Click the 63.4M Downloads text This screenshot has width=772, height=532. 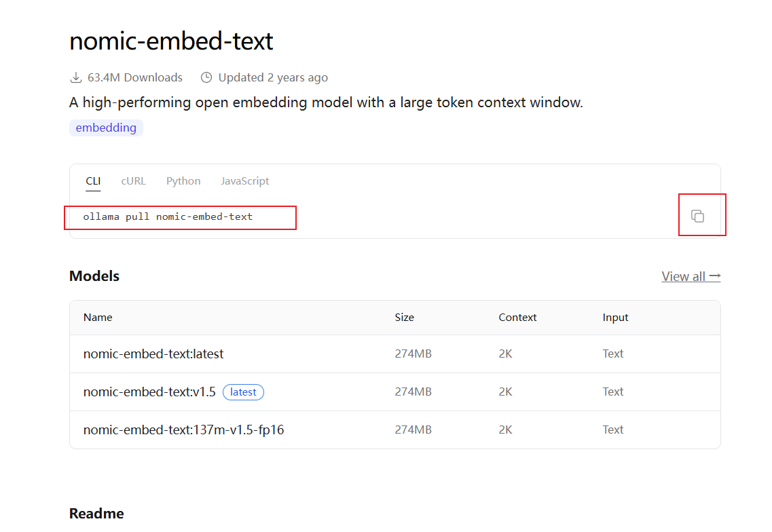(135, 78)
